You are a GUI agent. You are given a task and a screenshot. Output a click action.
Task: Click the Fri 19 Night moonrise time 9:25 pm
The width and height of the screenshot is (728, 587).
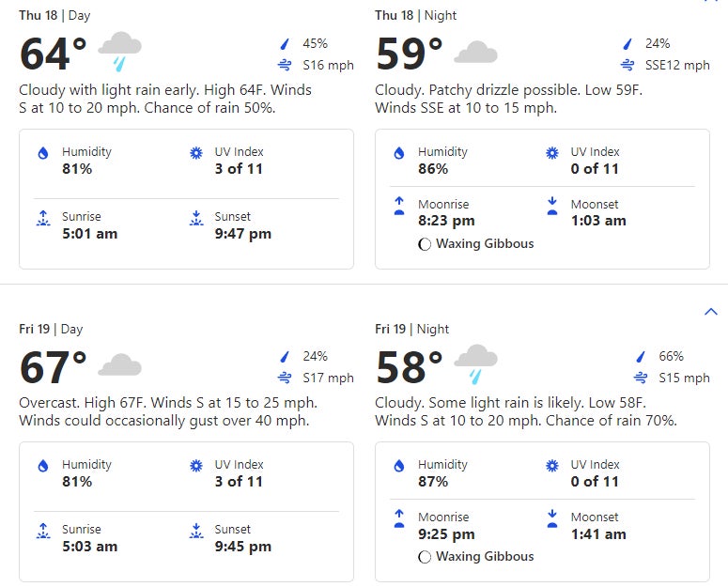tap(446, 534)
